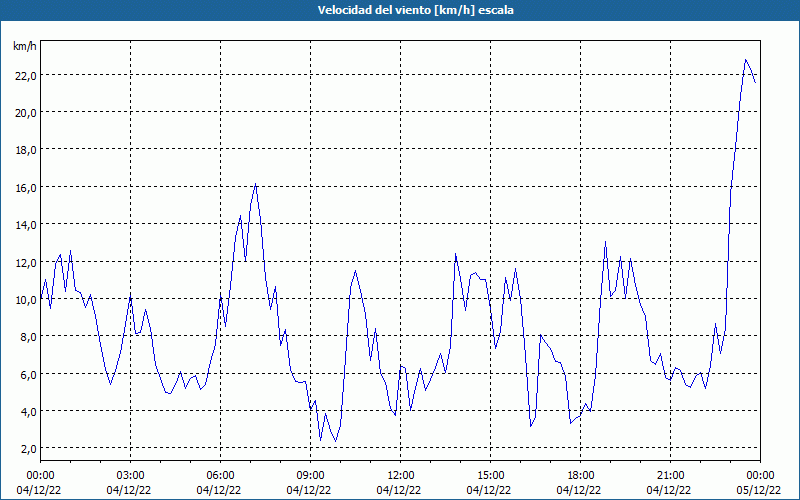Click the '00:00' label dated 04/12/22
This screenshot has width=800, height=500.
[x=40, y=476]
